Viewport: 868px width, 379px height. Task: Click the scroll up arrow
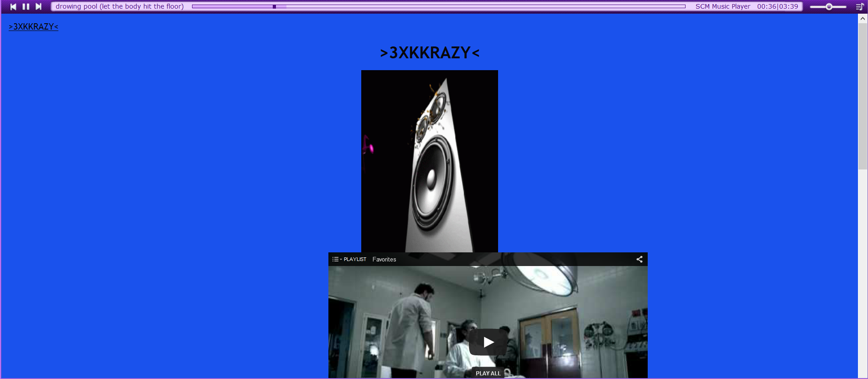coord(863,19)
